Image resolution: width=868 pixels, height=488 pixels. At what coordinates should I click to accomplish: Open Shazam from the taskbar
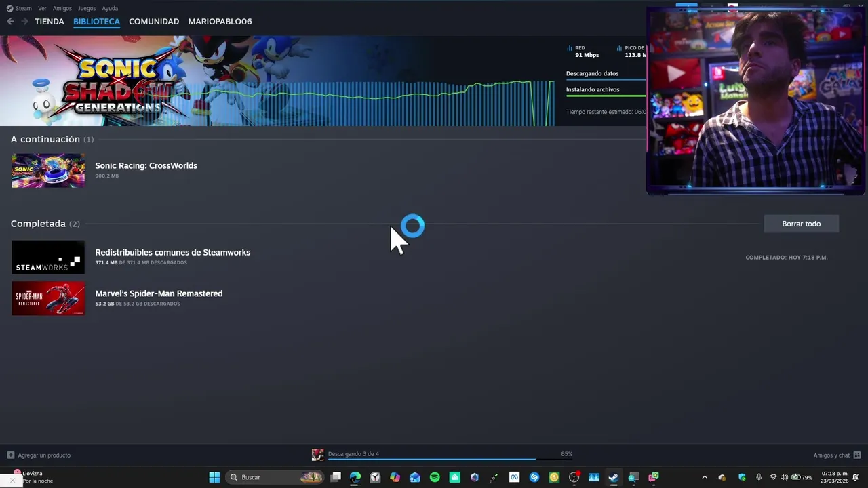(534, 477)
